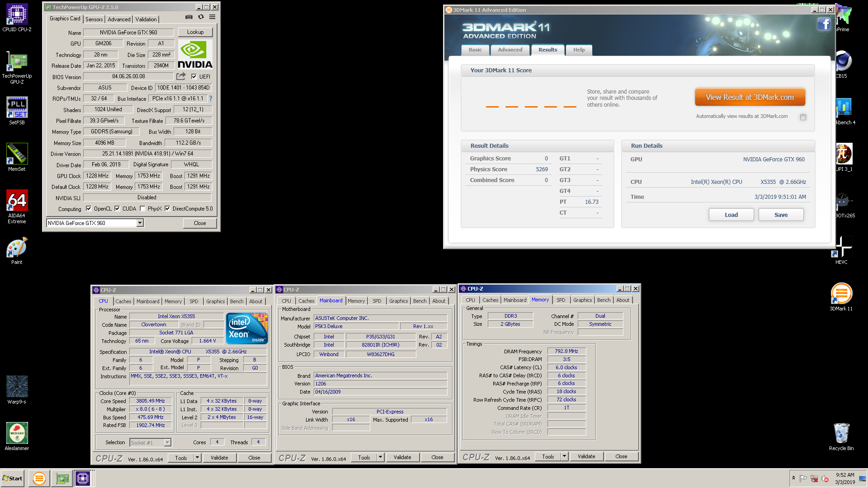The width and height of the screenshot is (868, 488).
Task: Click the BIOS Version field 84.06.26.00.08
Action: [128, 76]
